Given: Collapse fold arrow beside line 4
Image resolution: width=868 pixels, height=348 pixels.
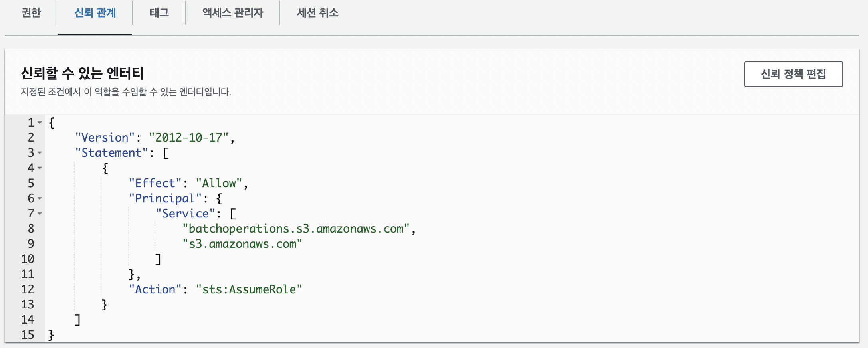Looking at the screenshot, I should click(x=40, y=168).
